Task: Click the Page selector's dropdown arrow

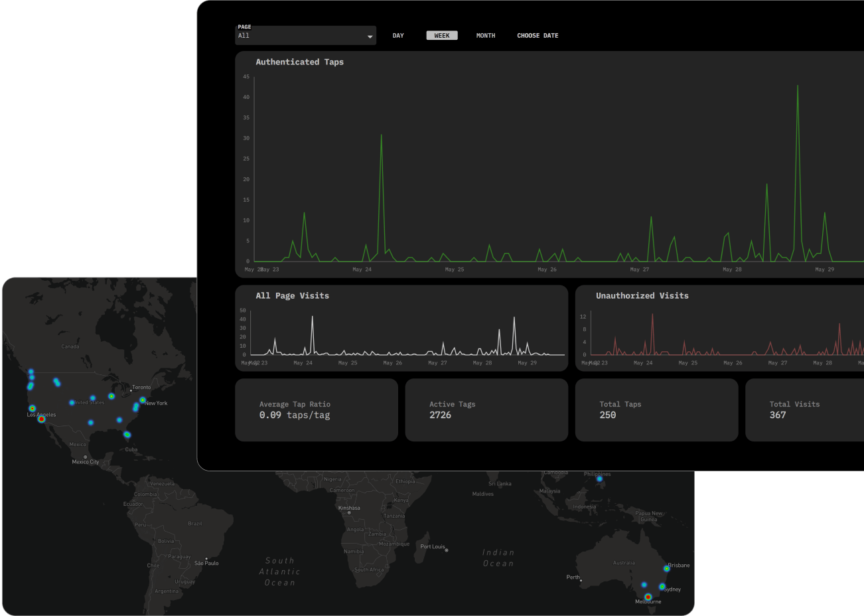Action: 370,37
